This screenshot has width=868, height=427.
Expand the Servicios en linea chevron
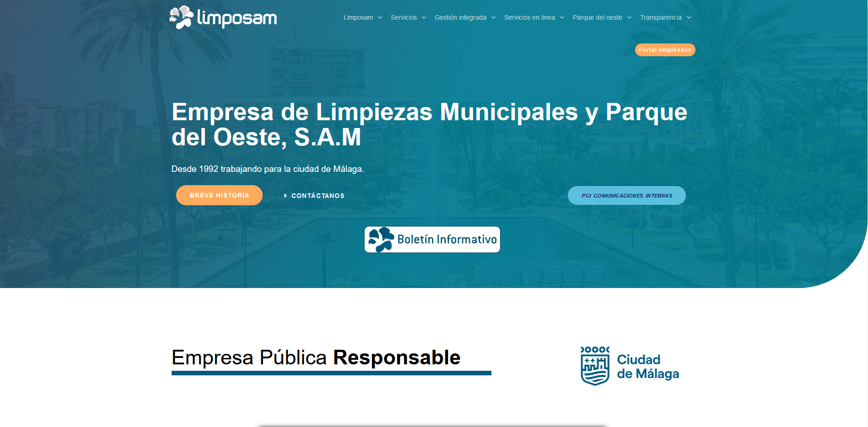click(562, 18)
